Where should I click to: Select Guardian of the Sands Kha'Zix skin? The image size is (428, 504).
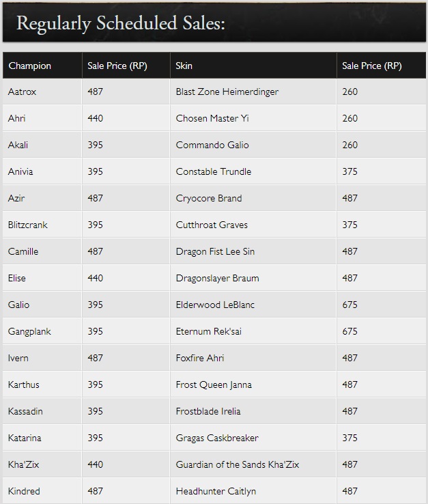tap(237, 464)
